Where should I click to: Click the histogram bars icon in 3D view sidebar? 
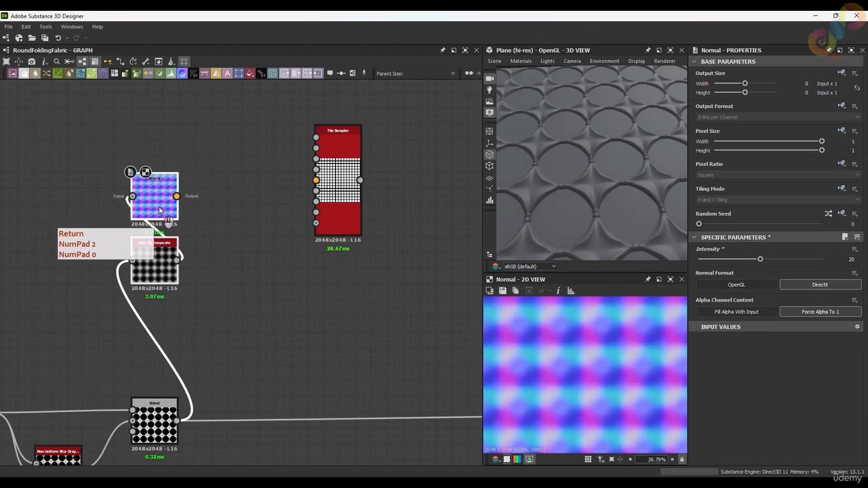tap(490, 201)
